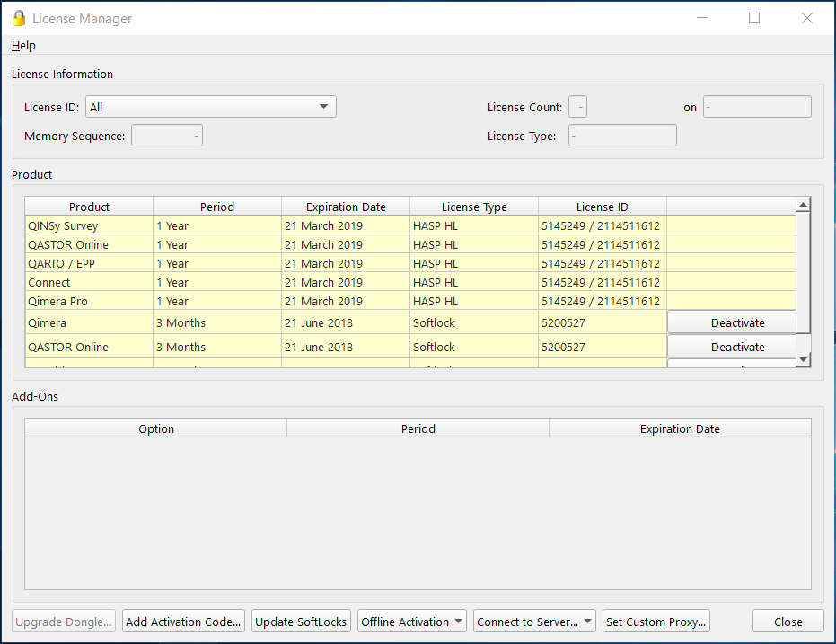Open the Offline Activation dropdown

coord(412,622)
